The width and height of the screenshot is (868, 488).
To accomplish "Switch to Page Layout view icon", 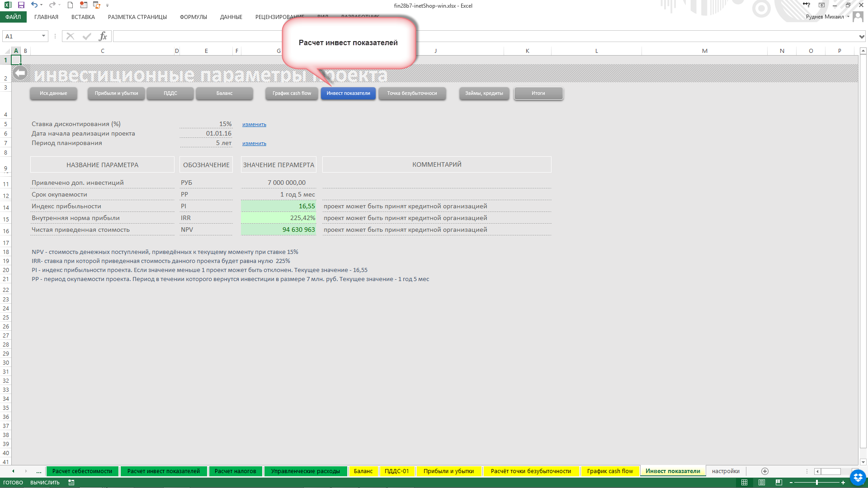I will [x=761, y=483].
